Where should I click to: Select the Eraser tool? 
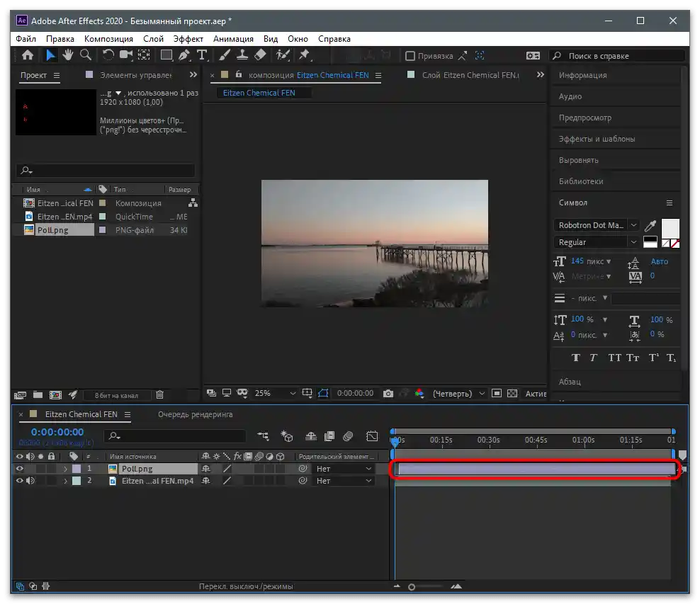(260, 55)
